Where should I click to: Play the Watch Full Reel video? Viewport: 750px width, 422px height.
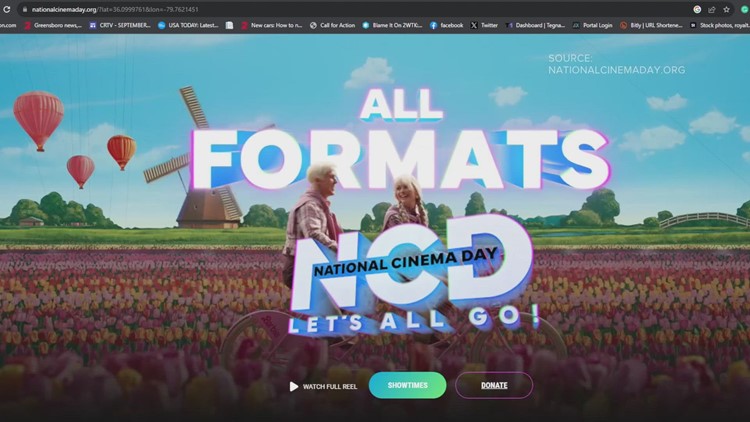pyautogui.click(x=323, y=386)
